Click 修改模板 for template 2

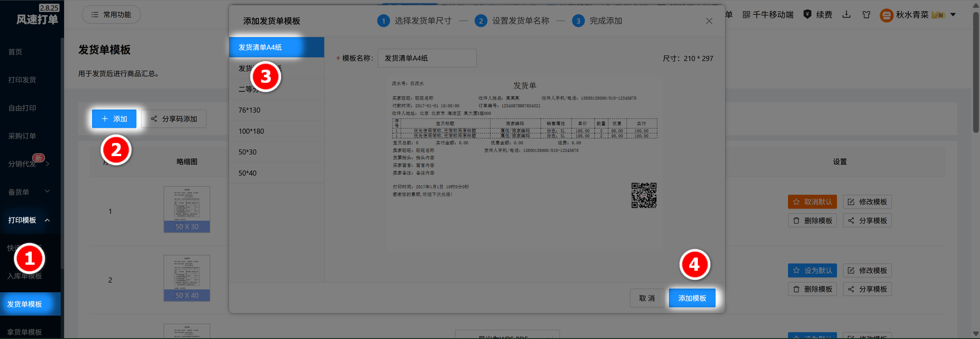(867, 271)
